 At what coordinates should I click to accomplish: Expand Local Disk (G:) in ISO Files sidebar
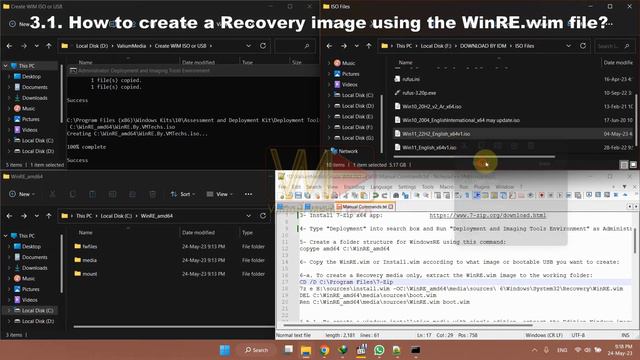tap(329, 138)
